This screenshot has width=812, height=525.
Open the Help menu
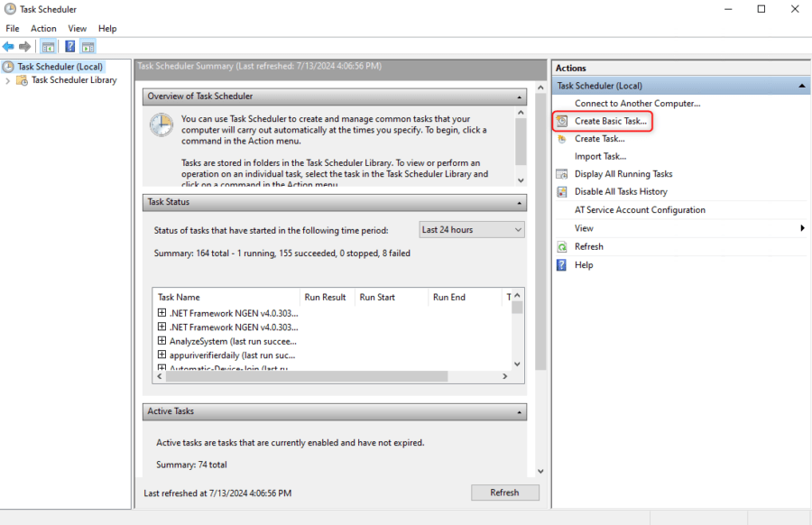107,28
